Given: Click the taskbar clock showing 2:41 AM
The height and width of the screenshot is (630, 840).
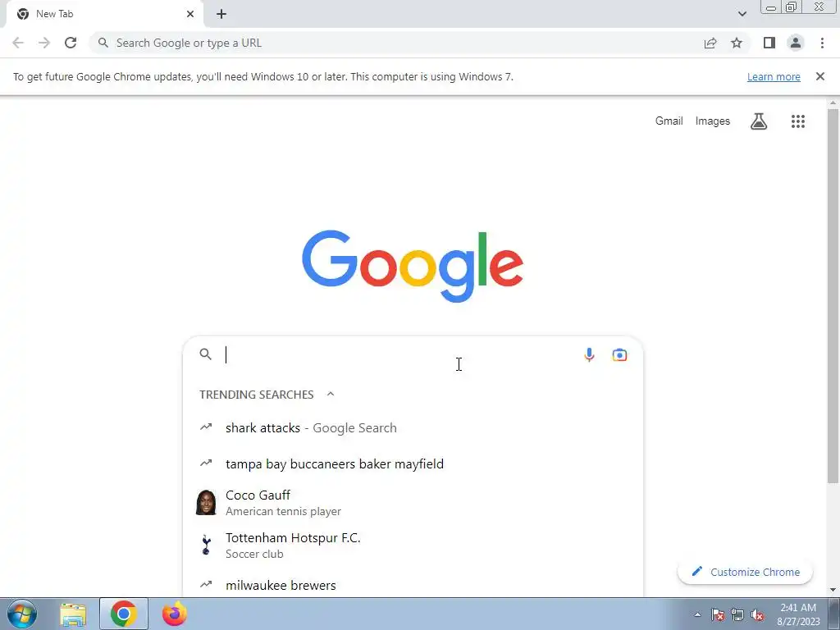Looking at the screenshot, I should click(x=798, y=614).
